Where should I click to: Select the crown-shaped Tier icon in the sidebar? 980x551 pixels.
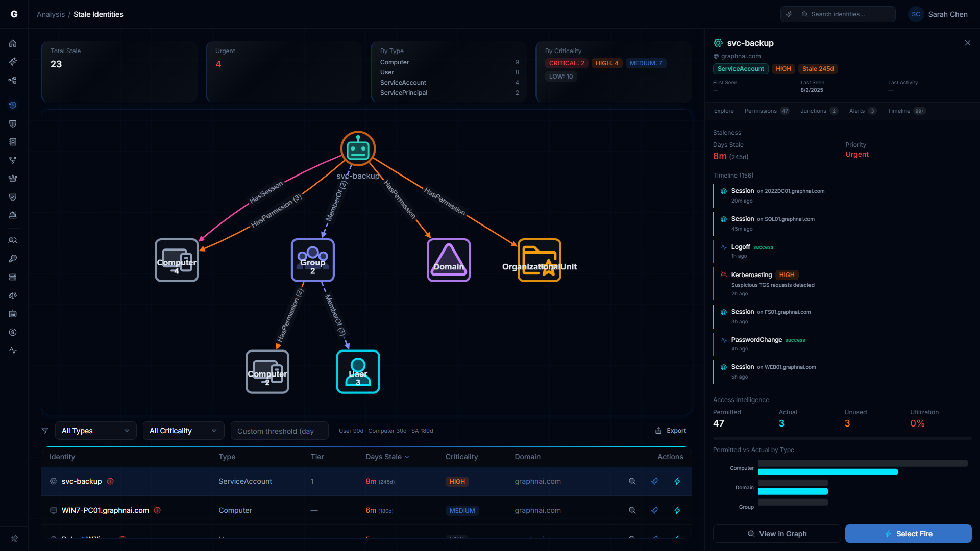point(13,178)
